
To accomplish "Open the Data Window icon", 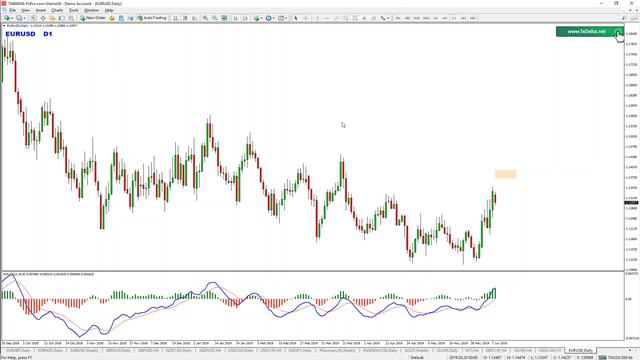I will click(x=43, y=18).
